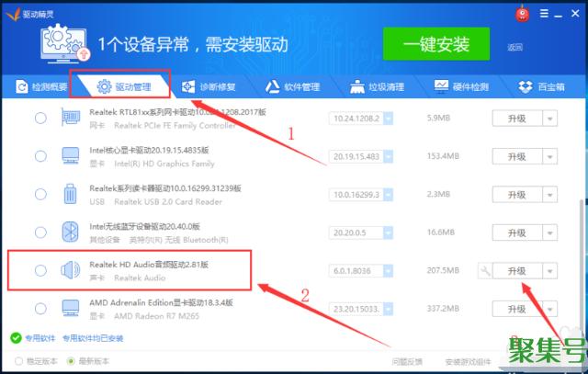Screen dimensions: 588x374
Task: Upgrade the Intel core graphics driver
Action: pyautogui.click(x=517, y=156)
